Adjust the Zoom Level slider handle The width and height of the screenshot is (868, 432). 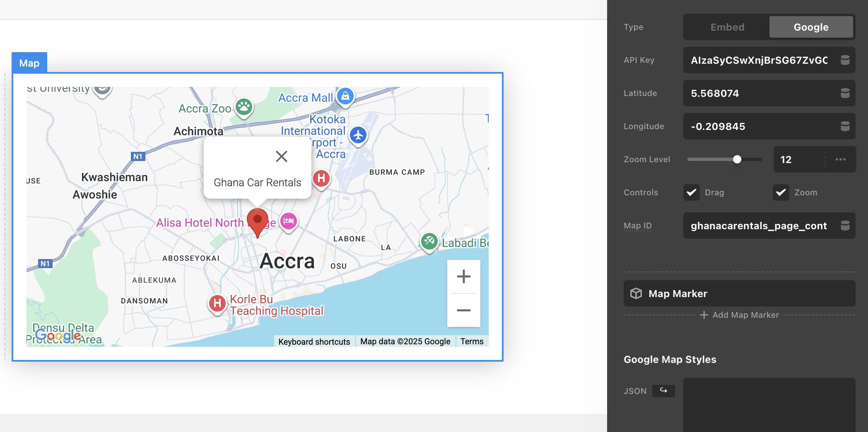point(737,159)
